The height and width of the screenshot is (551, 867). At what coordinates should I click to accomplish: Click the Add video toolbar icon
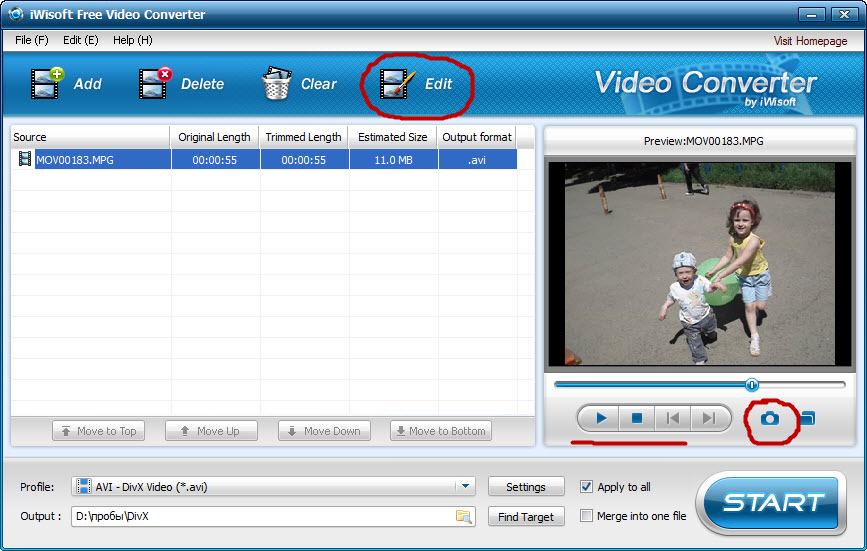pyautogui.click(x=46, y=83)
